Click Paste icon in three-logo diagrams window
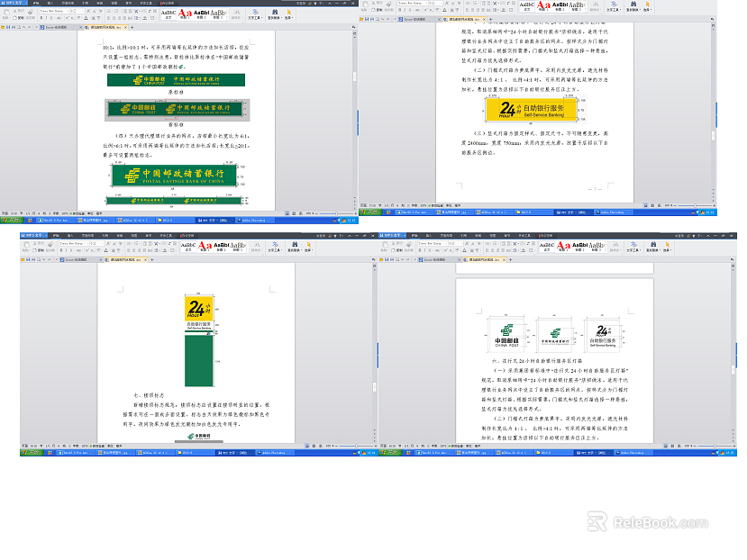The width and height of the screenshot is (747, 560). tap(386, 245)
